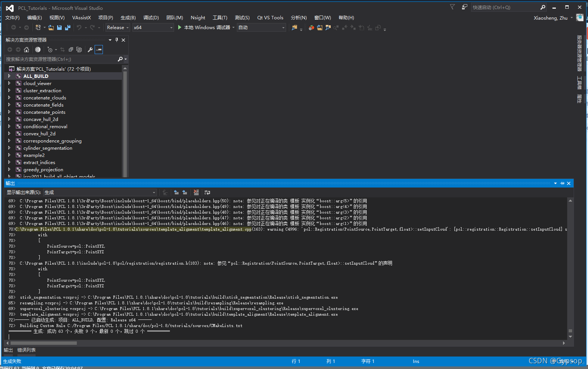Image resolution: width=588 pixels, height=369 pixels.
Task: Open the 生成(B) build menu
Action: 128,18
